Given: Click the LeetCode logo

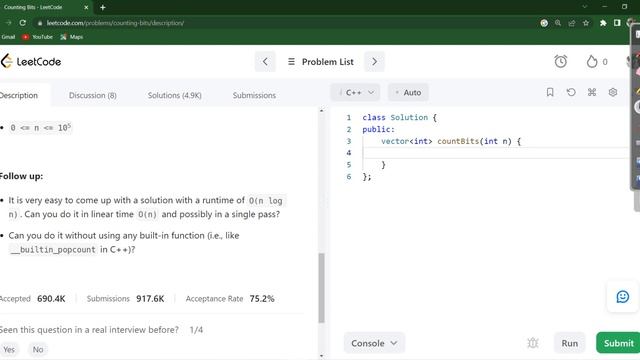Looking at the screenshot, I should [31, 62].
